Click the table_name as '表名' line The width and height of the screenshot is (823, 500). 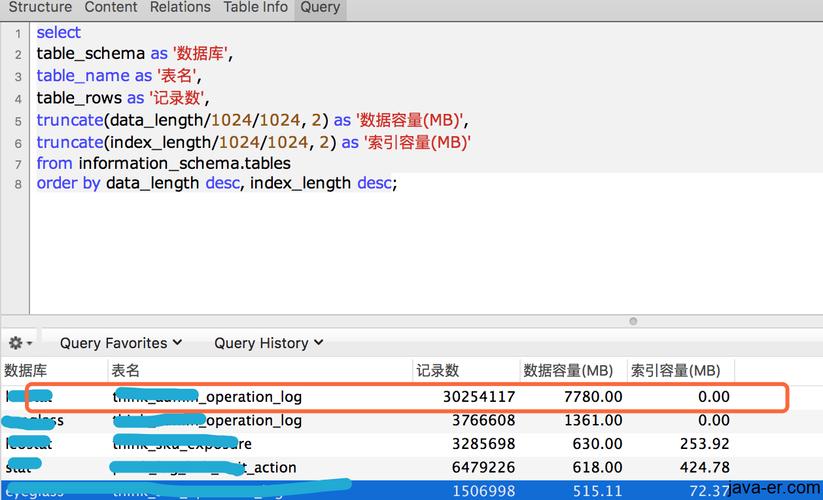[x=119, y=76]
